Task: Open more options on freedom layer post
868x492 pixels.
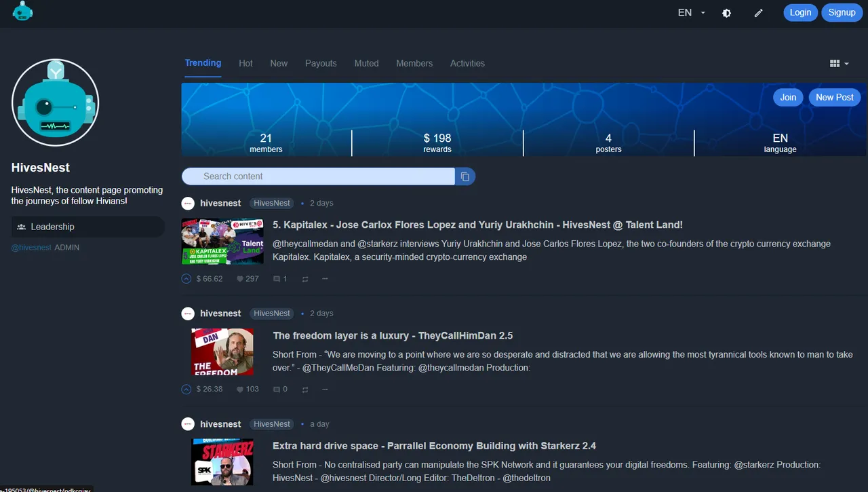Action: pyautogui.click(x=325, y=390)
